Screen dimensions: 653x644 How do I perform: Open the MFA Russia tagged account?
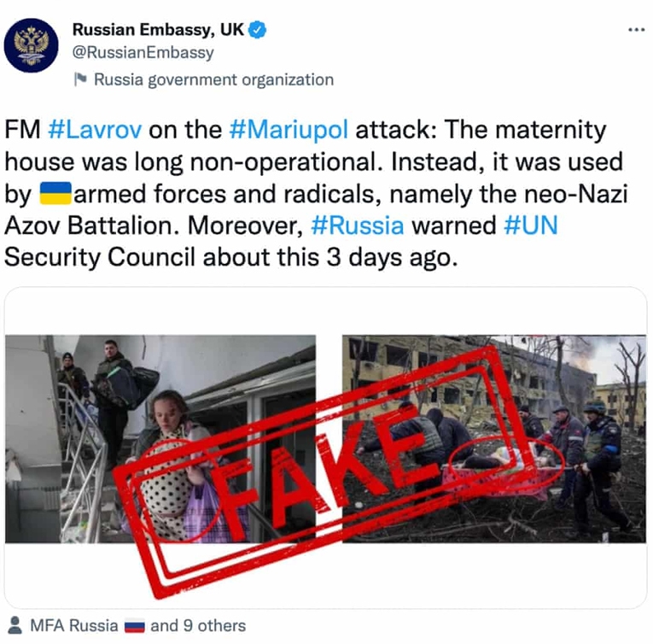coord(74,626)
